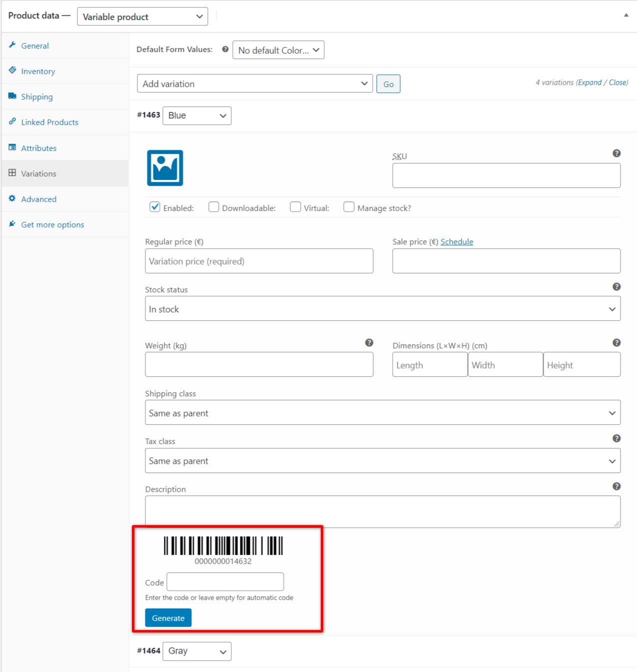The image size is (637, 672).
Task: Click the Go button
Action: (x=388, y=84)
